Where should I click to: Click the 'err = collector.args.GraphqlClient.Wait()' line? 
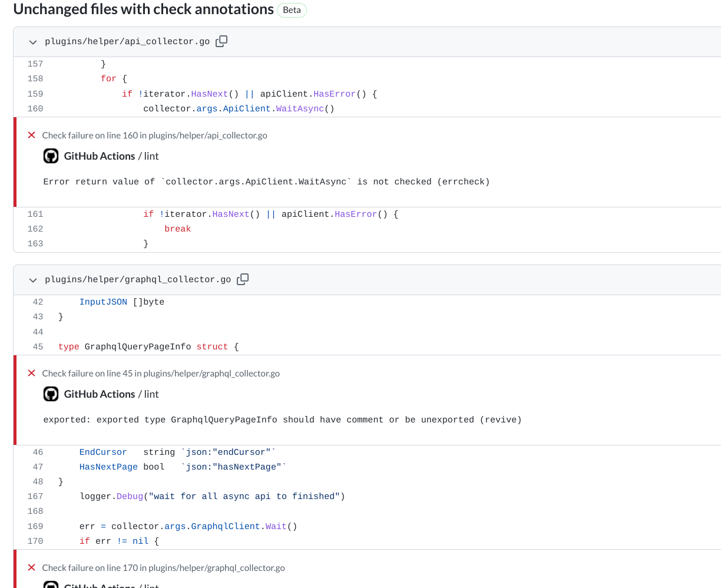188,526
